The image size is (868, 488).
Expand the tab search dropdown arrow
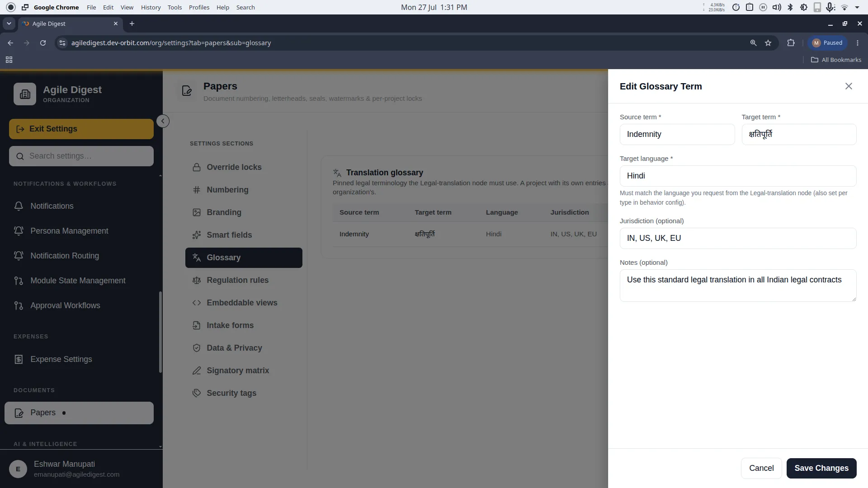pyautogui.click(x=9, y=23)
